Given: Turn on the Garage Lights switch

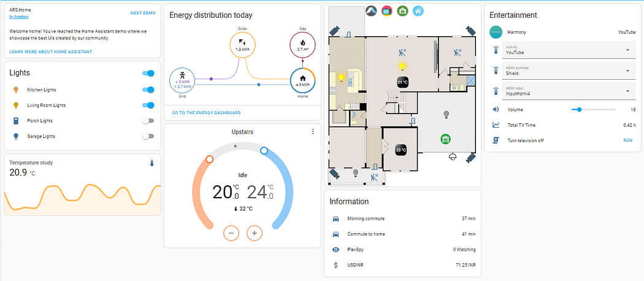Looking at the screenshot, I should point(148,136).
